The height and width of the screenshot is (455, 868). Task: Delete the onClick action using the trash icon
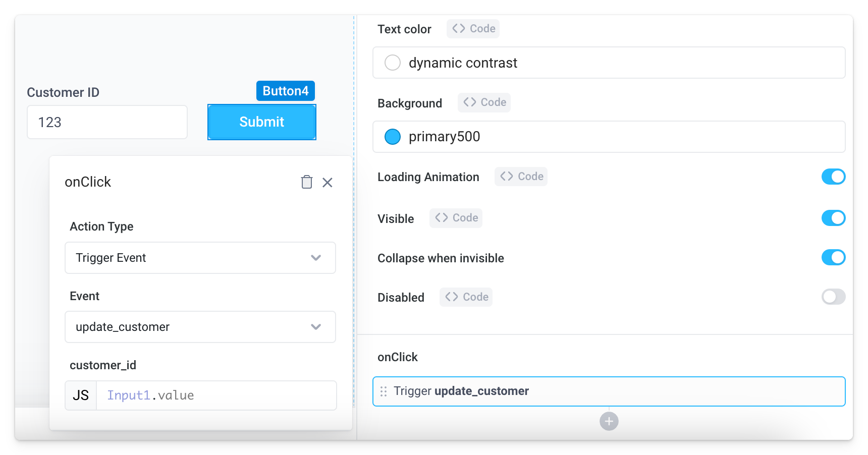[307, 182]
